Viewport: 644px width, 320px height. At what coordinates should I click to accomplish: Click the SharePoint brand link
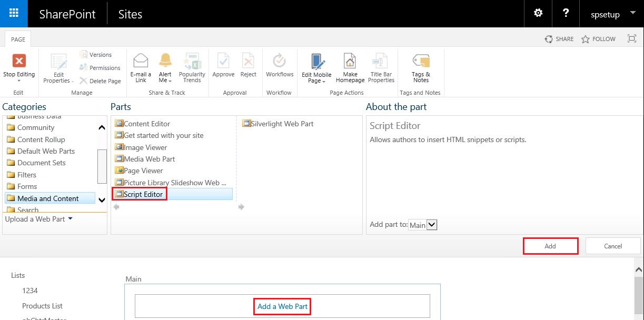point(67,14)
